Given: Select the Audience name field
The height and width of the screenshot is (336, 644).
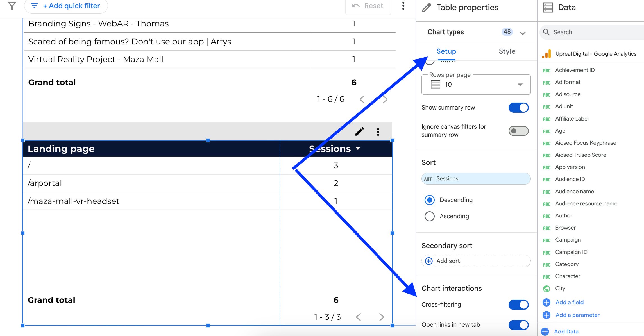Looking at the screenshot, I should pos(574,191).
